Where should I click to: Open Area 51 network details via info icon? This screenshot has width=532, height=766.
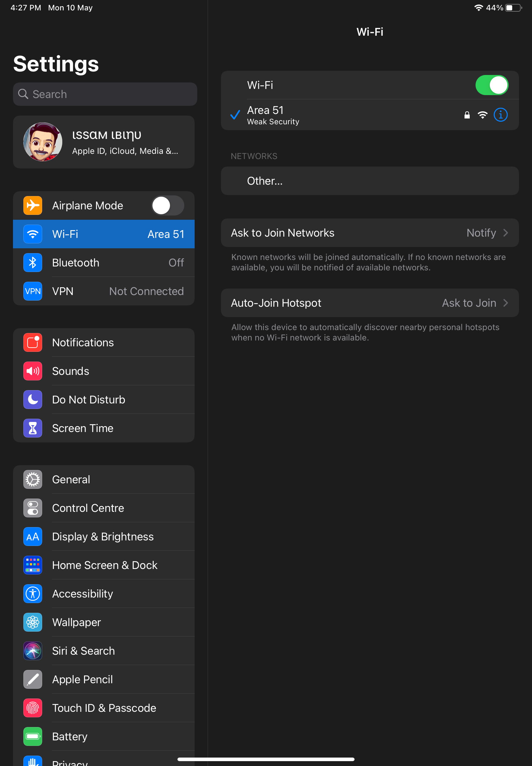[x=500, y=115]
